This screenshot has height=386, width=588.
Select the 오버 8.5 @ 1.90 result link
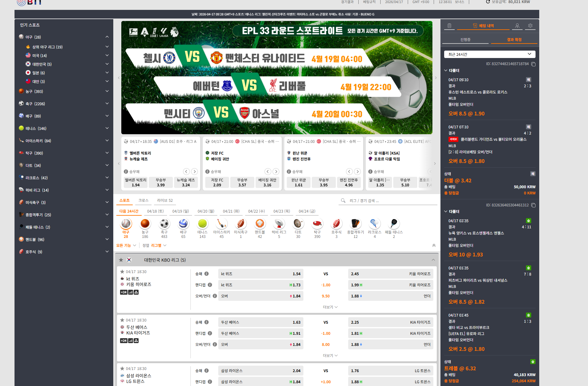(x=466, y=114)
